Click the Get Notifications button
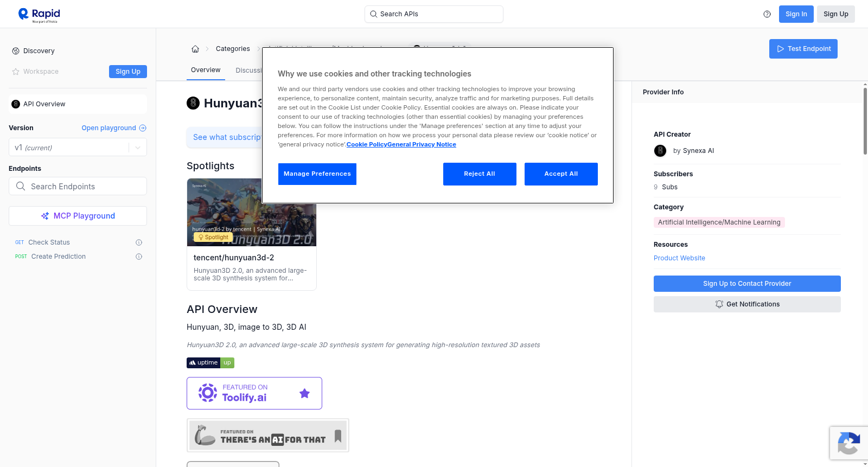 747,304
